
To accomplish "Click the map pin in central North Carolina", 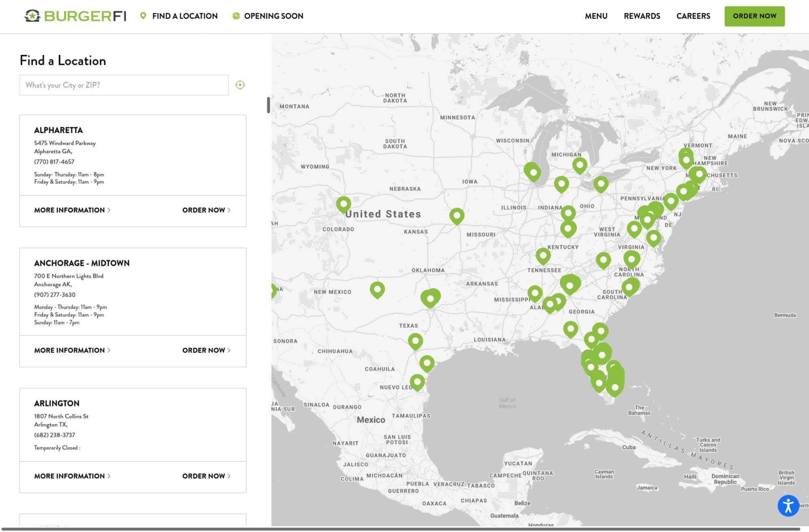I will [x=631, y=259].
